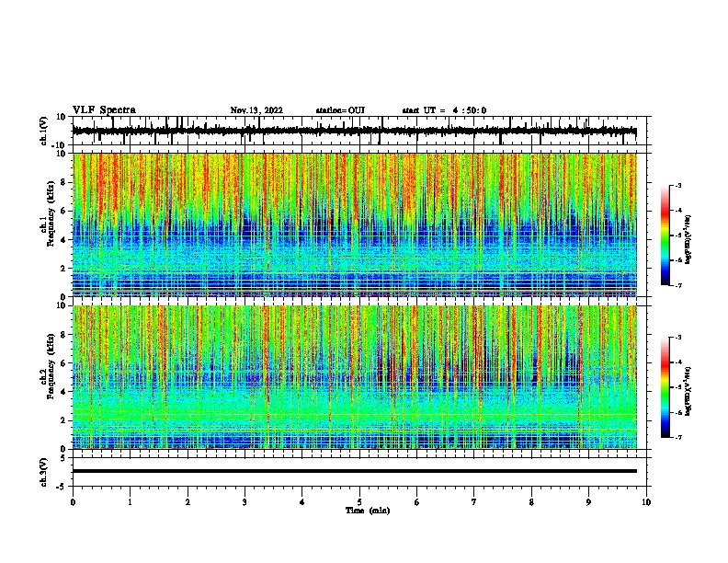Click the ch.1 spectrogram color bar

tap(665, 236)
